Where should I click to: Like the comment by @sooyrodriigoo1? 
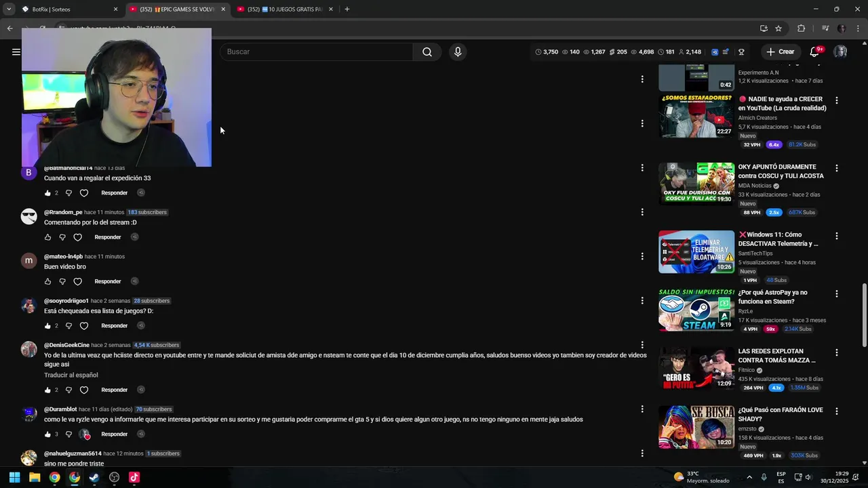coord(47,326)
